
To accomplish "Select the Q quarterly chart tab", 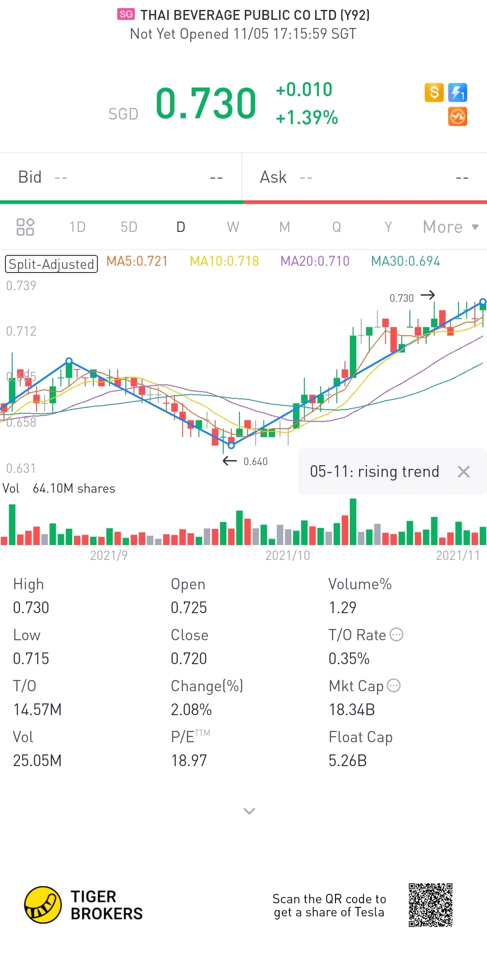I will [x=337, y=227].
